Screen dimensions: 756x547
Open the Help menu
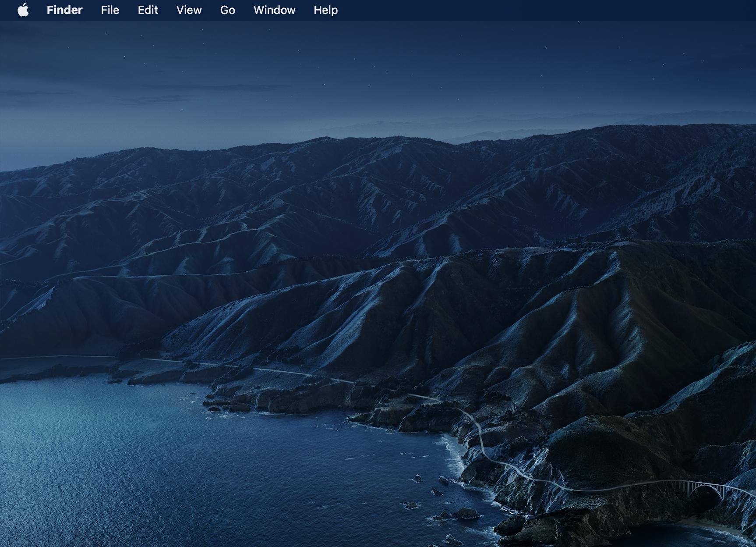point(325,10)
